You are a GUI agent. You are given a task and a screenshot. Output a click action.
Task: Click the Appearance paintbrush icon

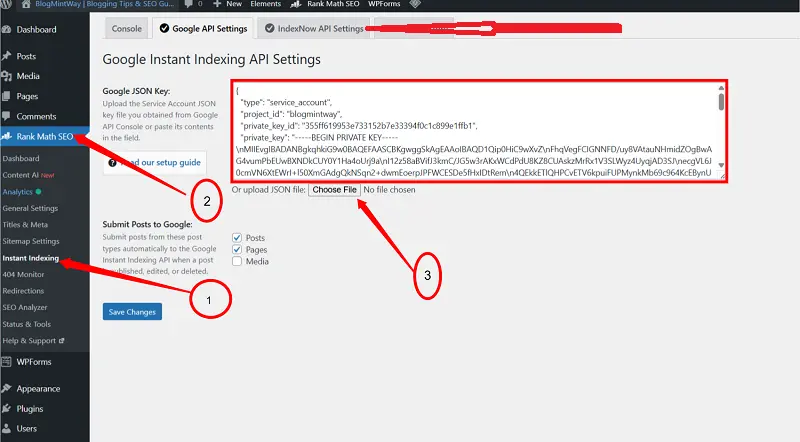(x=8, y=389)
